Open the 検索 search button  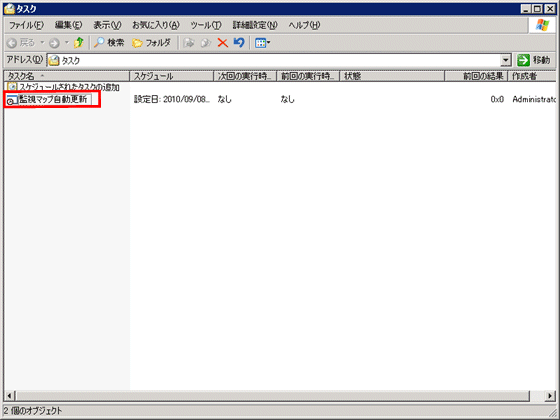[x=109, y=43]
